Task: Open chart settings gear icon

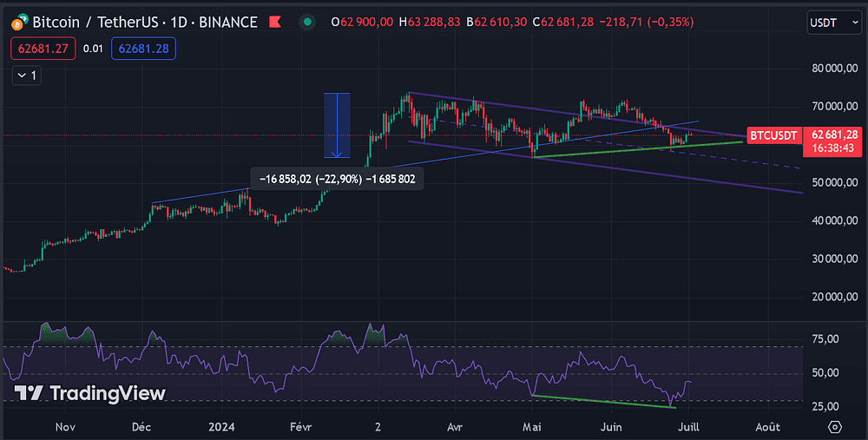Action: 835,427
